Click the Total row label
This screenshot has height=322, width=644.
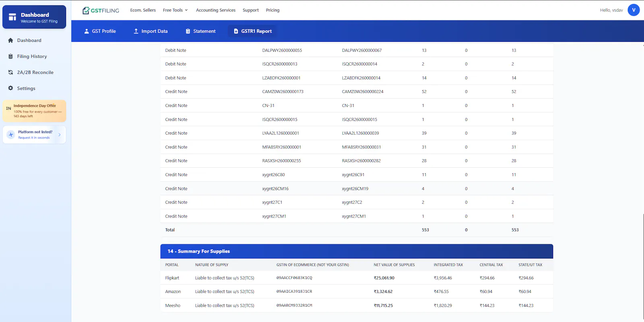(x=170, y=230)
